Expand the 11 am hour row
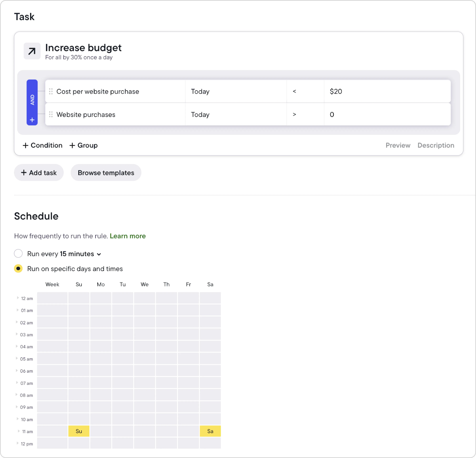Screen dimensions: 476x458 click(19, 431)
